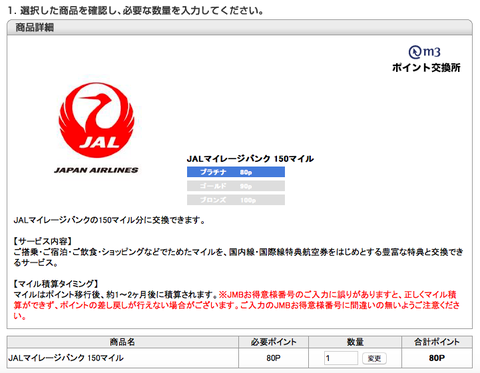Click the 80P required points cell
The width and height of the screenshot is (480, 373).
coord(273,358)
